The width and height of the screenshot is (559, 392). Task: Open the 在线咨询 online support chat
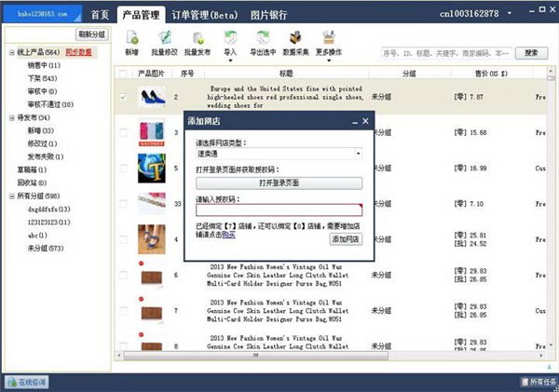click(27, 383)
